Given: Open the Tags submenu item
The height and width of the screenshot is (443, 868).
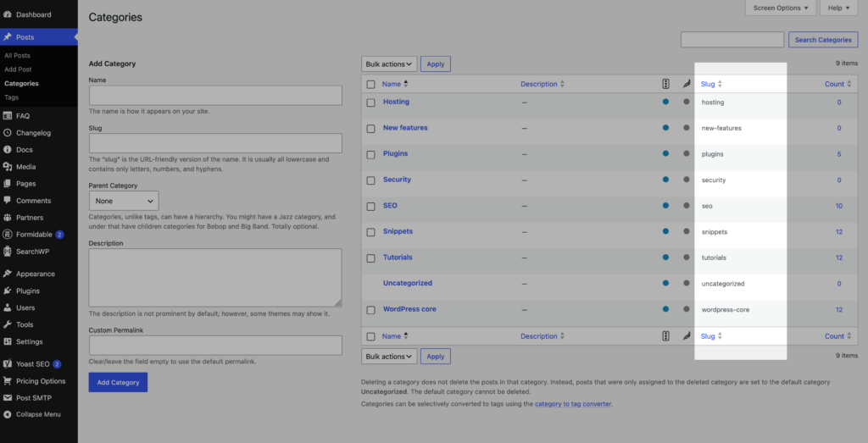Looking at the screenshot, I should 11,97.
